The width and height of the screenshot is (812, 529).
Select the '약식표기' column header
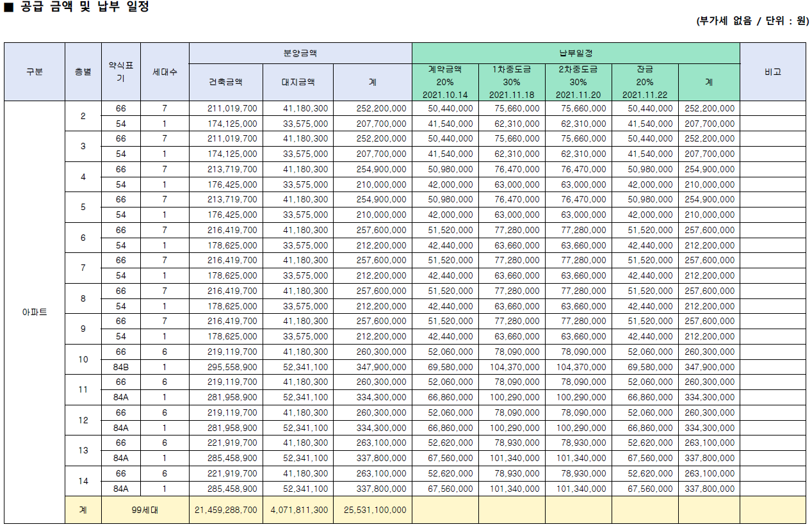point(121,72)
